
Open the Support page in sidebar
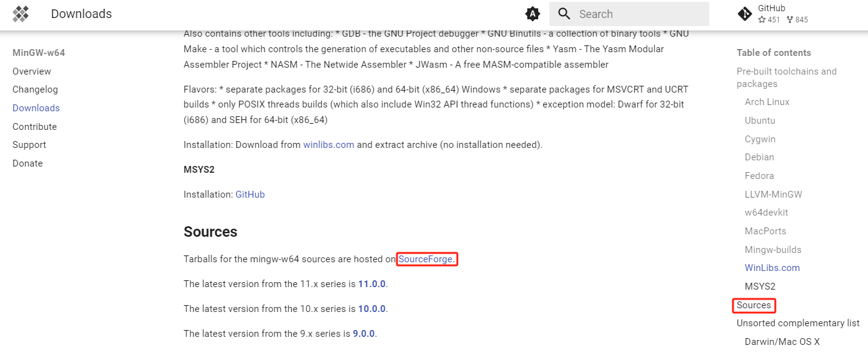point(29,145)
